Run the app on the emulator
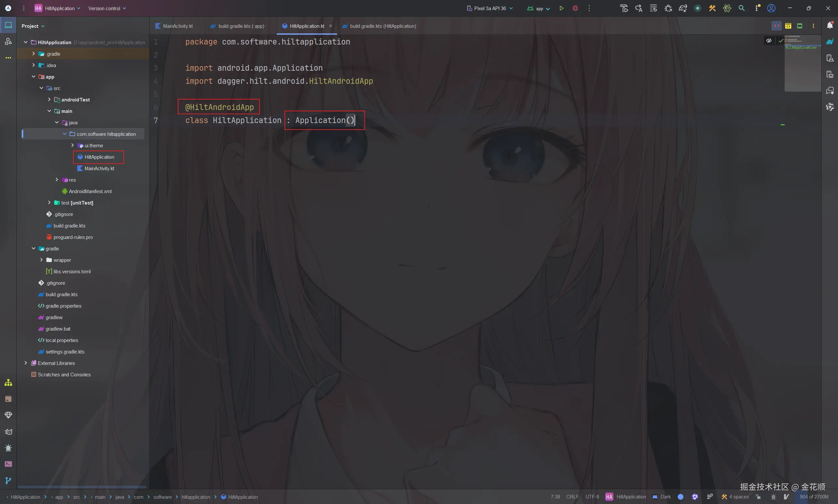 pyautogui.click(x=561, y=8)
